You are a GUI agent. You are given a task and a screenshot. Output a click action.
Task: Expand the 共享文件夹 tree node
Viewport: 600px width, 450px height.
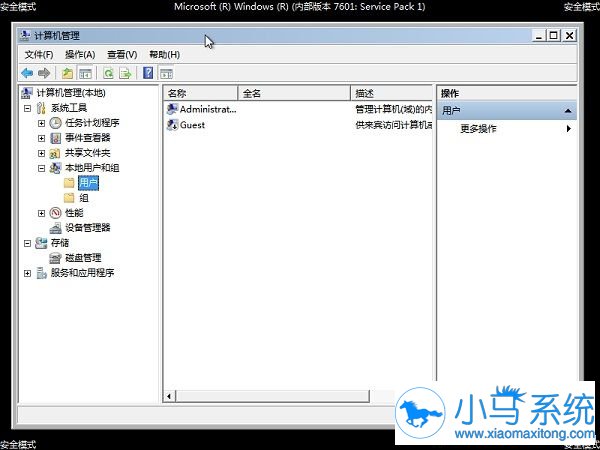coord(41,153)
